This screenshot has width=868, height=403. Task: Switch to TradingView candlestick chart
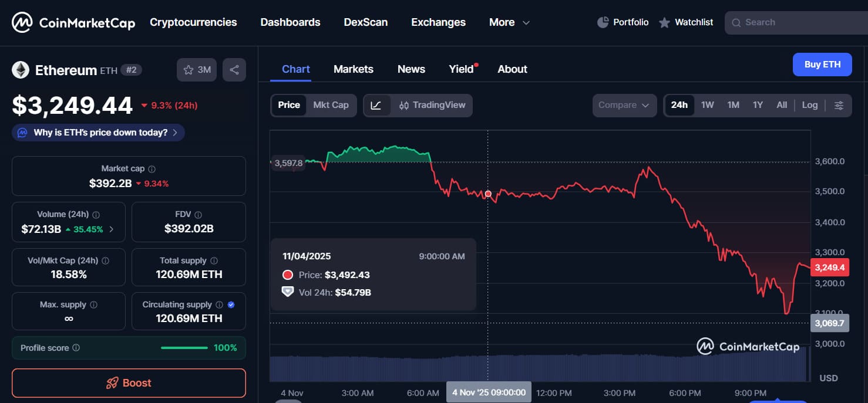tap(432, 106)
